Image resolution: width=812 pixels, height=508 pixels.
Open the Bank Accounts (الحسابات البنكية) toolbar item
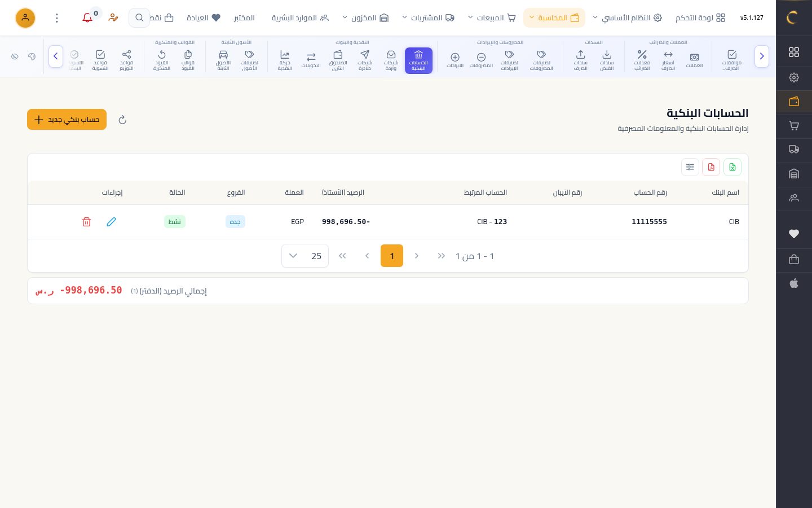[418, 60]
